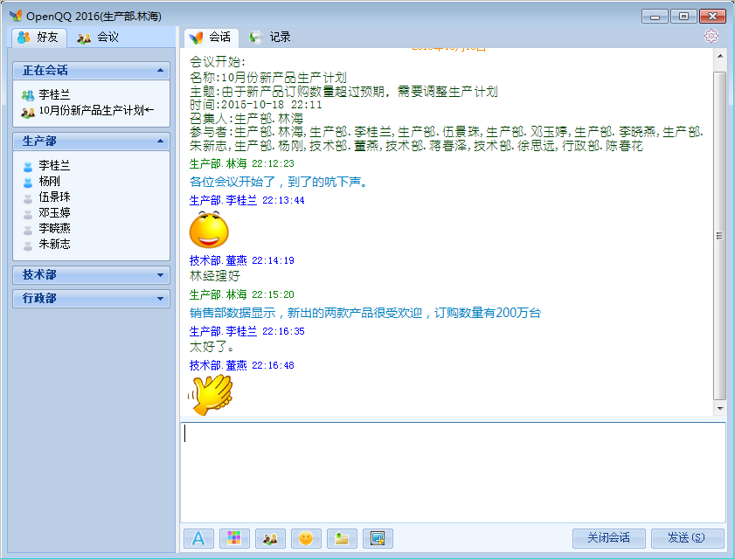This screenshot has height=560, width=735.
Task: Click message text 太好了。
Action: coord(211,347)
